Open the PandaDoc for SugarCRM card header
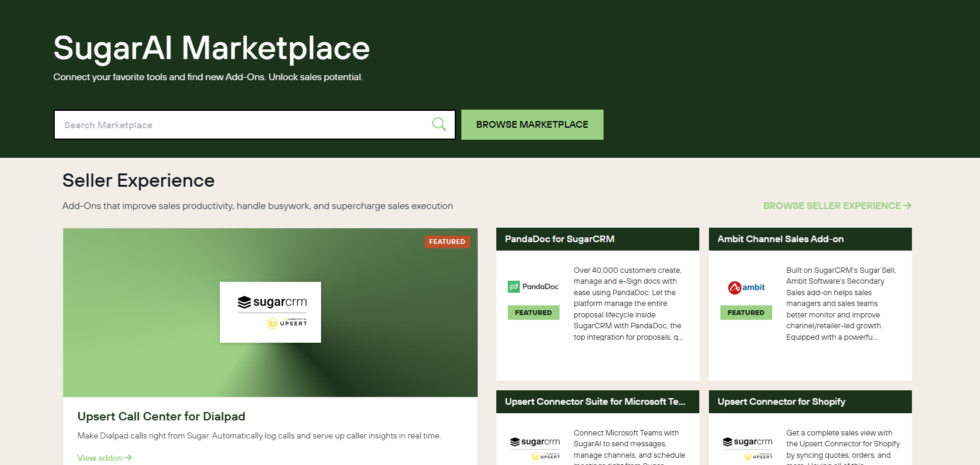The height and width of the screenshot is (465, 980). point(598,239)
